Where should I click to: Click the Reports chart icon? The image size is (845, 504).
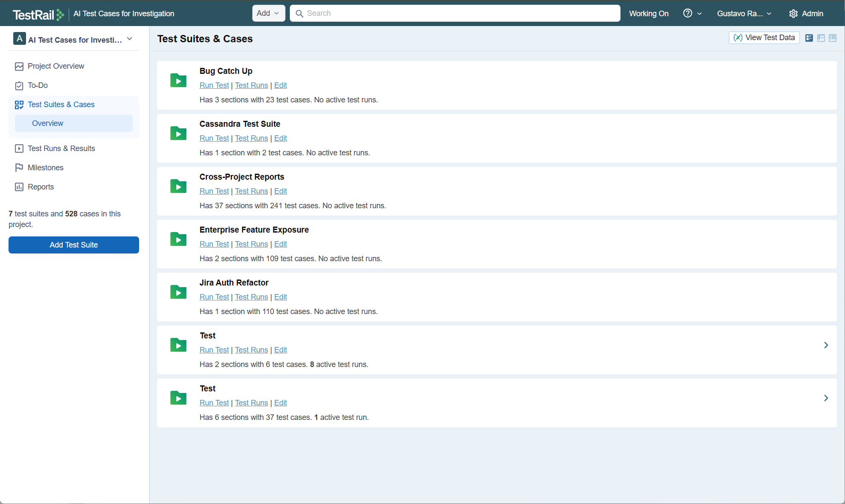pos(19,187)
